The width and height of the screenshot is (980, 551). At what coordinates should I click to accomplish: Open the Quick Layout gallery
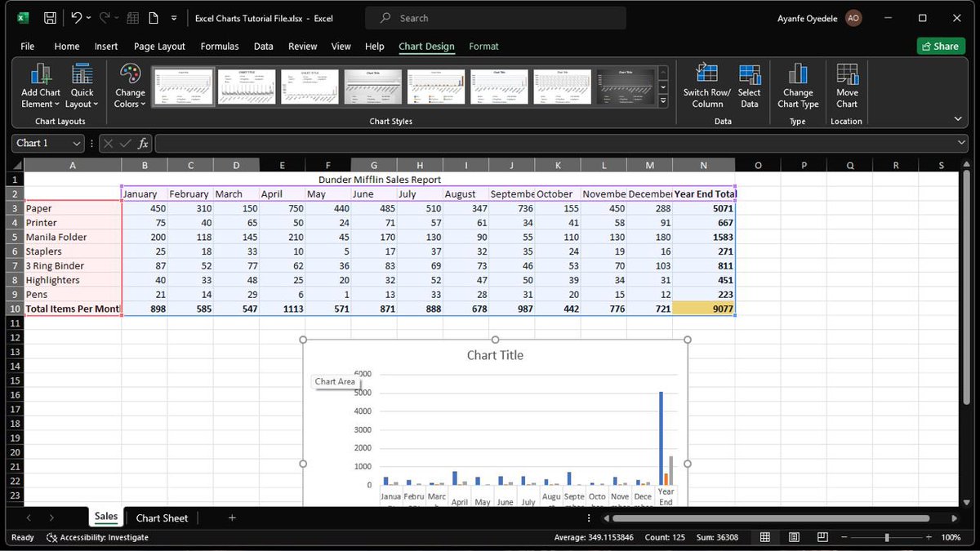(82, 87)
